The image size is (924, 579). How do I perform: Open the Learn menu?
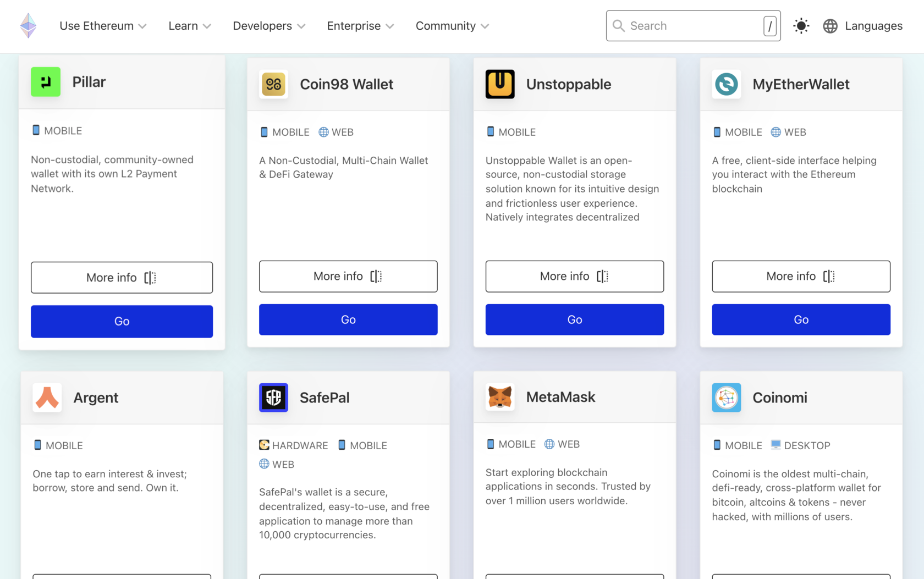pyautogui.click(x=190, y=26)
